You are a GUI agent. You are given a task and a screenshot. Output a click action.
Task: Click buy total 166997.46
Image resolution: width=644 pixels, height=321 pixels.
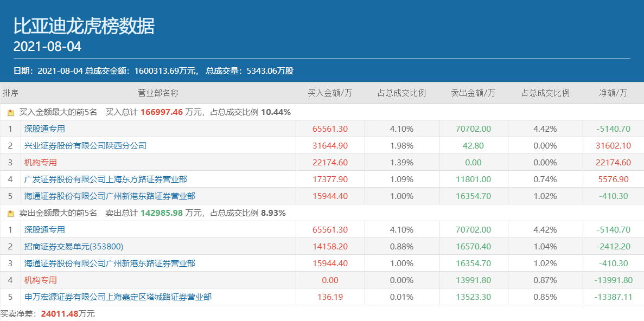point(162,112)
